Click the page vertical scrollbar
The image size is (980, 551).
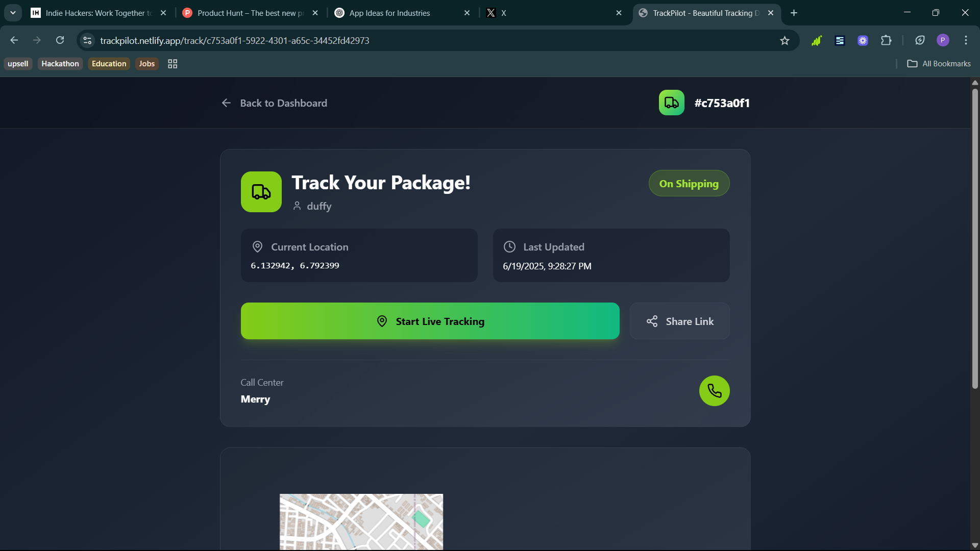click(x=975, y=239)
